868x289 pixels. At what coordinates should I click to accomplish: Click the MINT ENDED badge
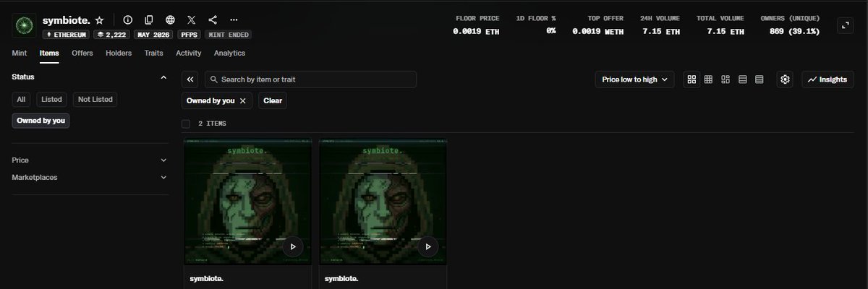tap(228, 34)
